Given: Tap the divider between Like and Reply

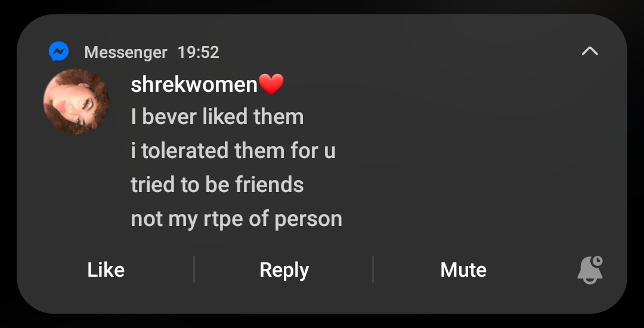Looking at the screenshot, I should [194, 270].
